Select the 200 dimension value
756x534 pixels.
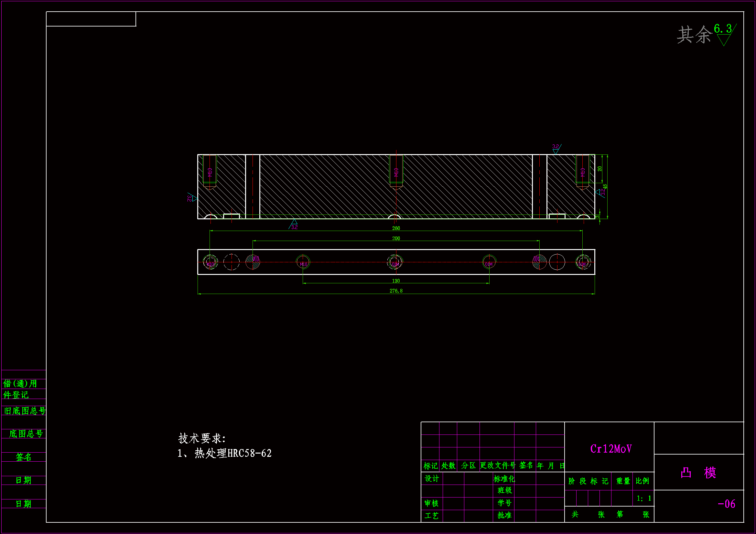coord(396,238)
